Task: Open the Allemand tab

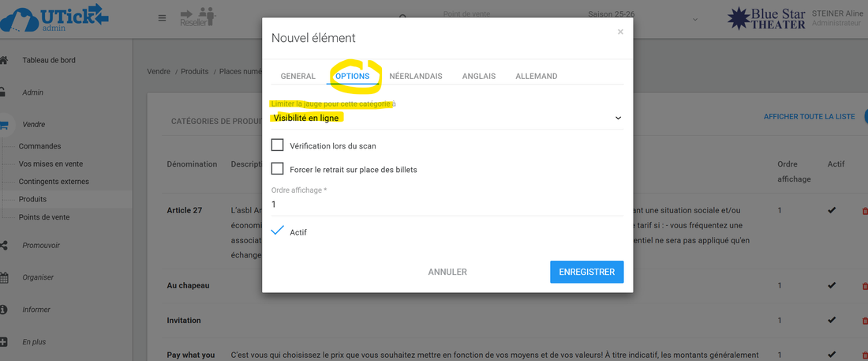Action: pyautogui.click(x=536, y=77)
